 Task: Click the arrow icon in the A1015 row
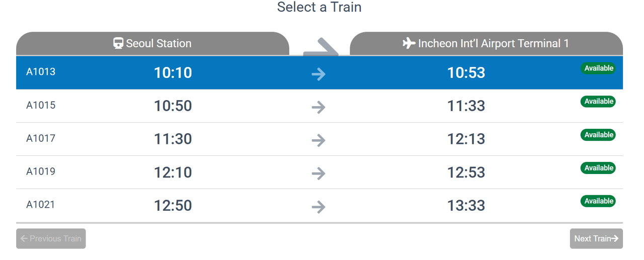[x=318, y=107]
